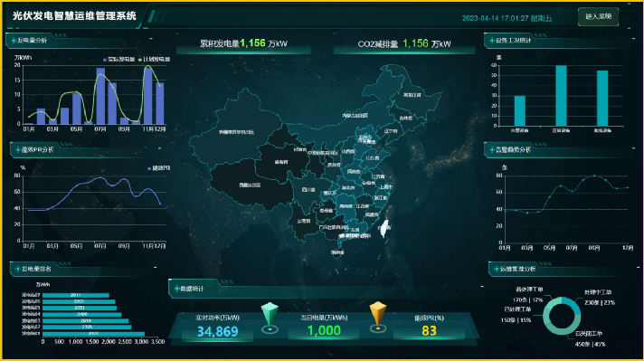The height and width of the screenshot is (361, 644).
Task: Toggle the 计划发电量 legend series
Action: [154, 60]
